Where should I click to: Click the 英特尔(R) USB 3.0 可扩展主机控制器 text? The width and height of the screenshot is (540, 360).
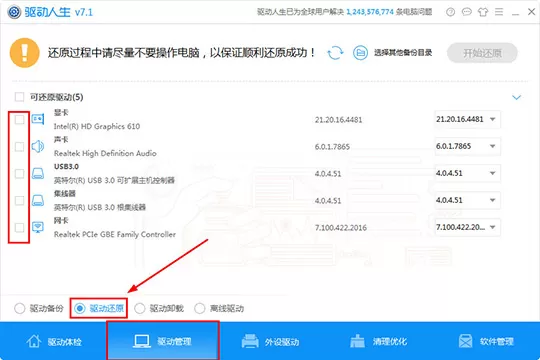click(x=114, y=180)
